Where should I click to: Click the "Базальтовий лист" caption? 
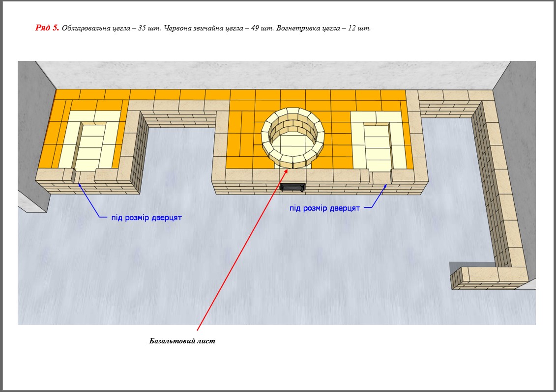[182, 341]
